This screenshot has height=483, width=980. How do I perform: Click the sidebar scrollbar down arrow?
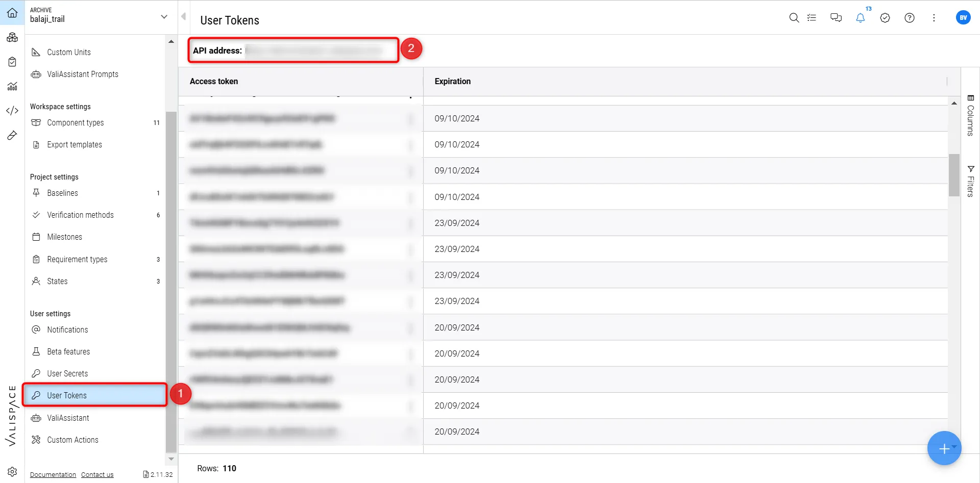(171, 459)
